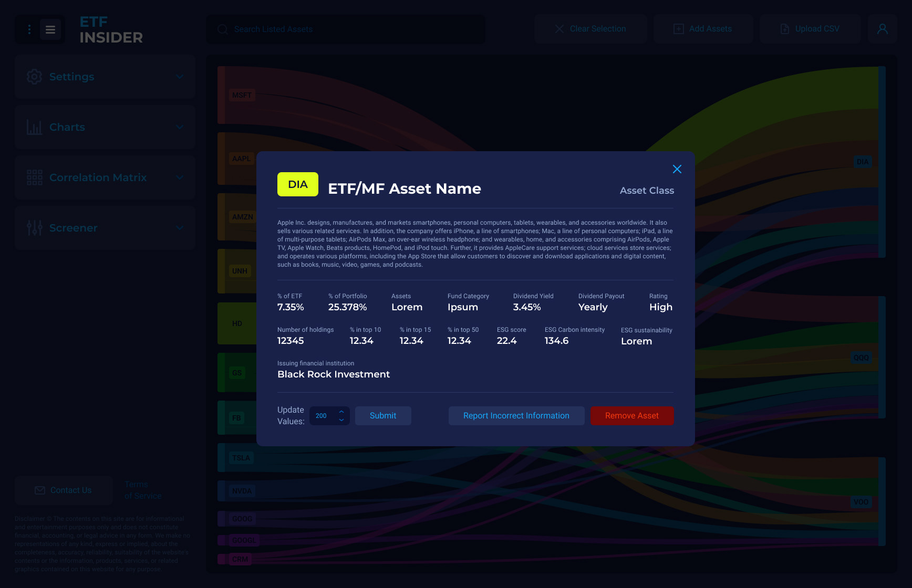Close the asset details dialog

coord(677,169)
